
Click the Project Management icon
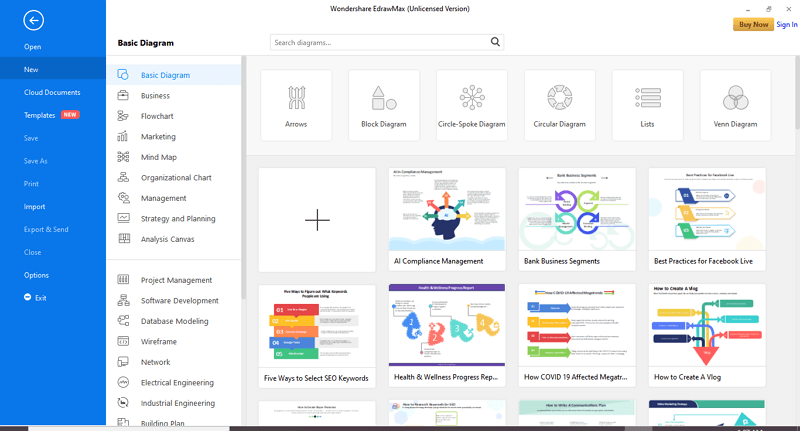tap(123, 280)
